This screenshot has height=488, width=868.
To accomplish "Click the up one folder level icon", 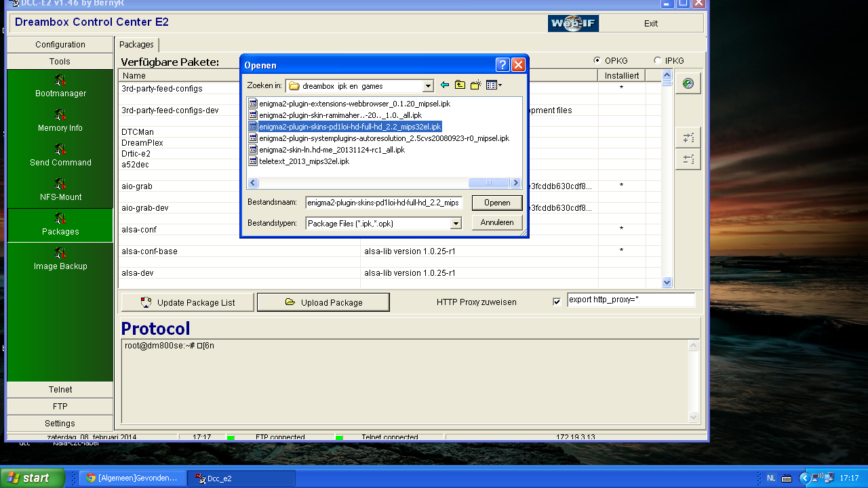I will 460,85.
